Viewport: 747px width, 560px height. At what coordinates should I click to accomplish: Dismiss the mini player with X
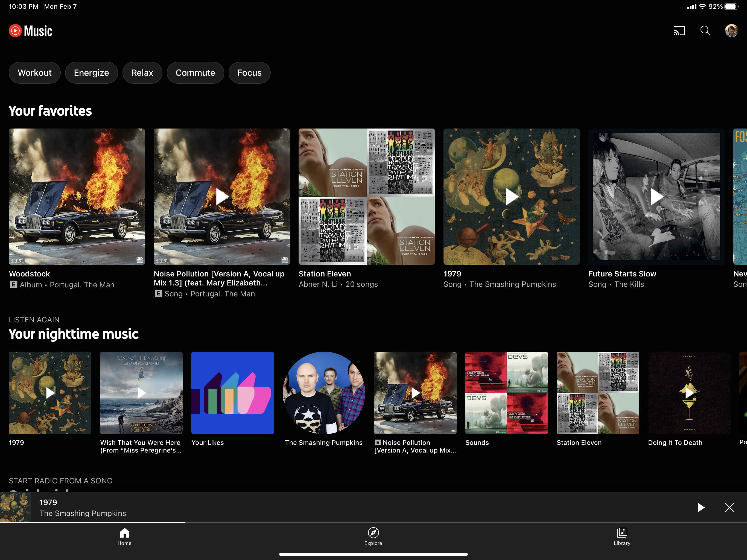click(729, 507)
